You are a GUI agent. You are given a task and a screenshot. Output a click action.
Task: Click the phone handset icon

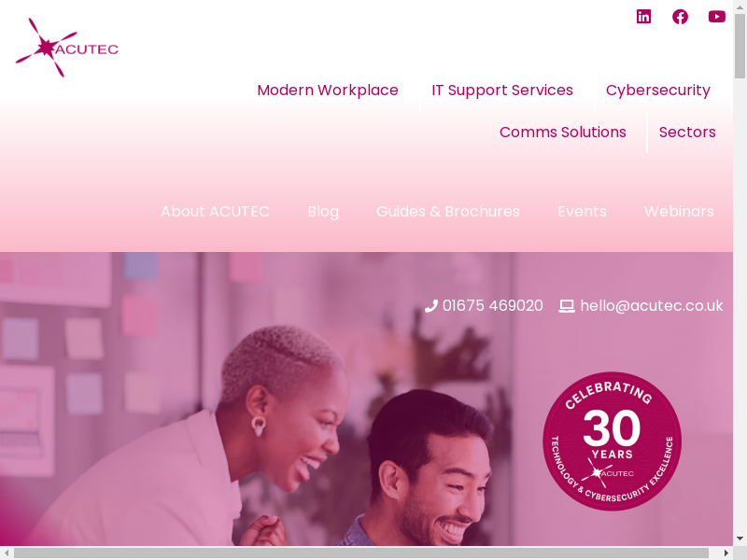point(431,306)
